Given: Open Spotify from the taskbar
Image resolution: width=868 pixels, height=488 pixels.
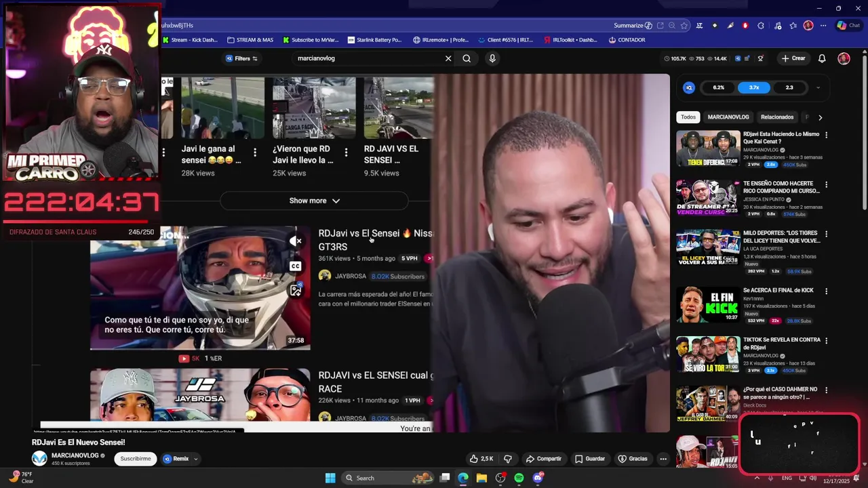Looking at the screenshot, I should click(519, 478).
